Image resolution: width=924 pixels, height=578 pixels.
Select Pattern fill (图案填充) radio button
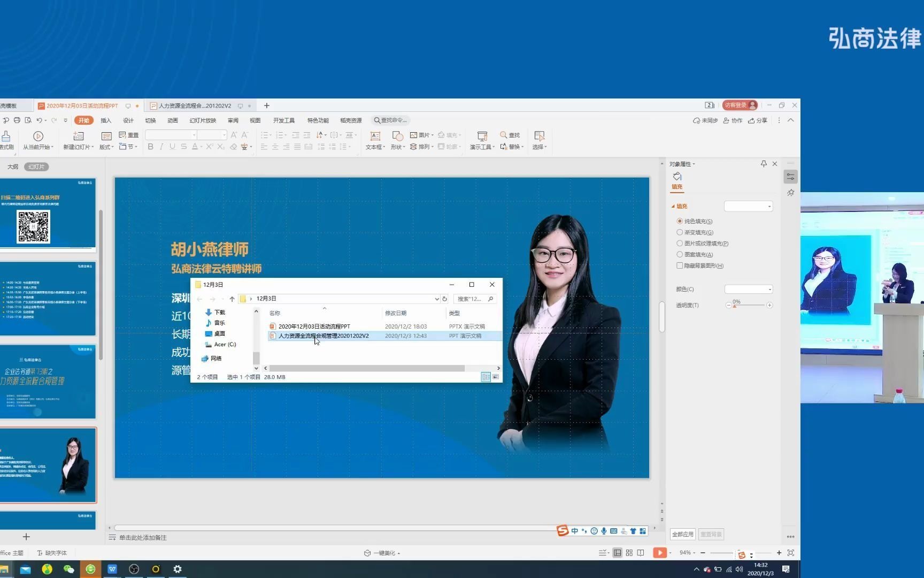(x=680, y=255)
